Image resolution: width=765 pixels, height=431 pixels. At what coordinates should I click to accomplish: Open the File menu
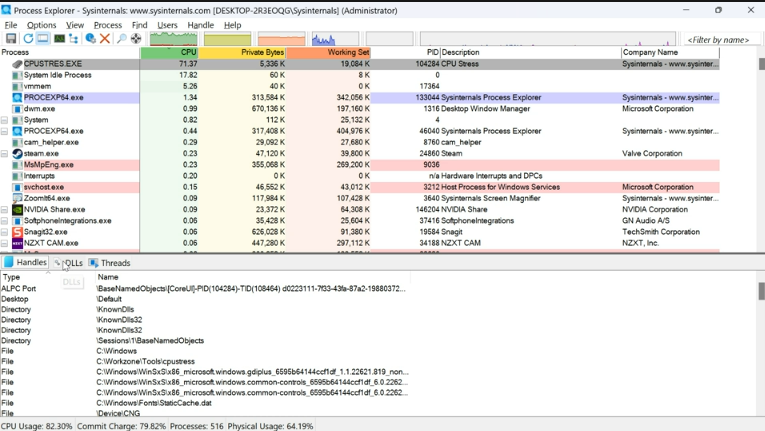point(11,25)
